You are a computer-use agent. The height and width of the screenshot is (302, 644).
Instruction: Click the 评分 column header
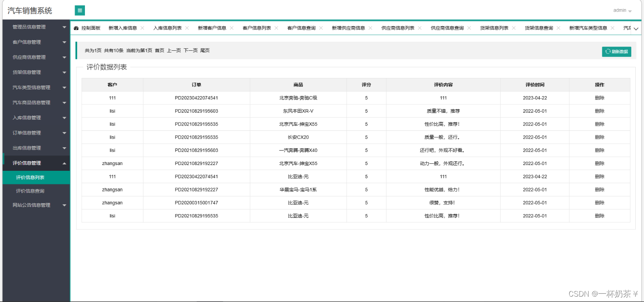click(366, 85)
